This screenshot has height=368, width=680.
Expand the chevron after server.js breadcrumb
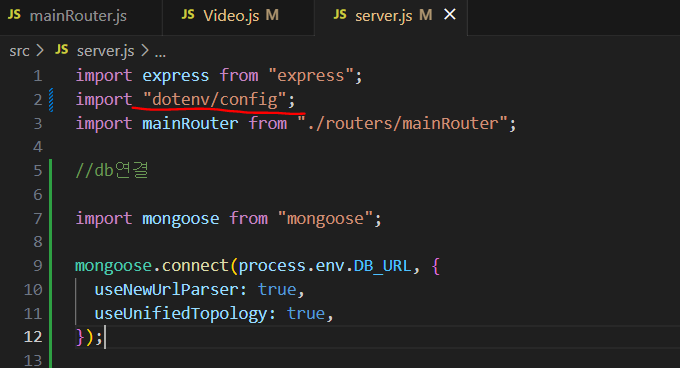[x=145, y=51]
